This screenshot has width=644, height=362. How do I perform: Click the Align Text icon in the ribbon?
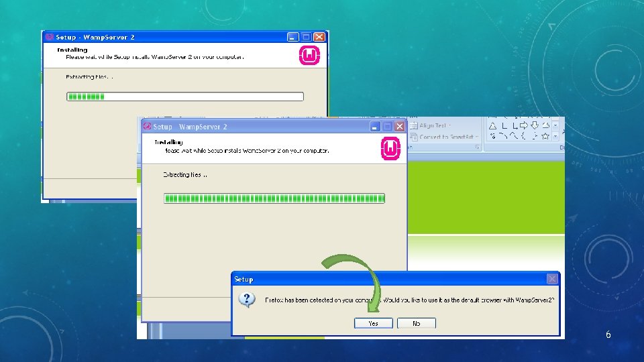414,125
